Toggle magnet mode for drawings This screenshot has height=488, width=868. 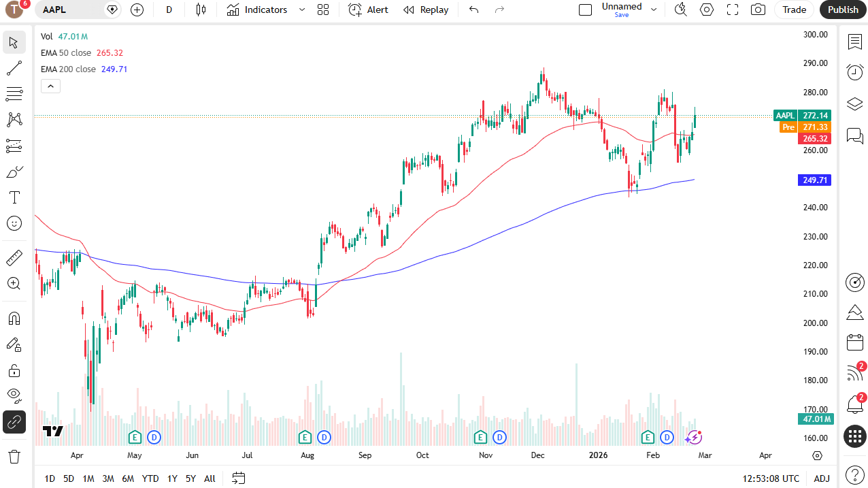tap(14, 319)
